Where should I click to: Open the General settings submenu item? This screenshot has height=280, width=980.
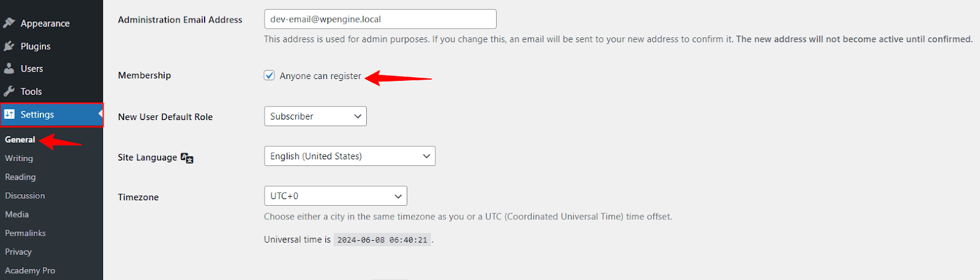tap(20, 140)
